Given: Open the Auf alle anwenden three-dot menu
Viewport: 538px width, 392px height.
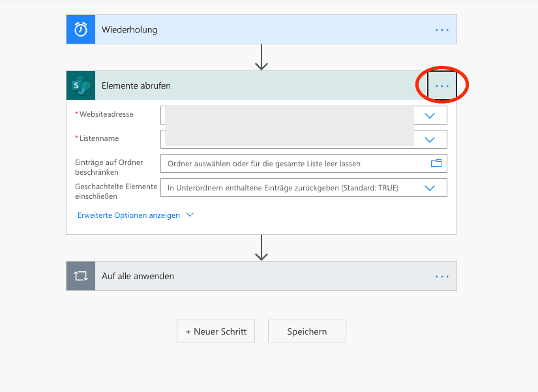Looking at the screenshot, I should [x=442, y=277].
